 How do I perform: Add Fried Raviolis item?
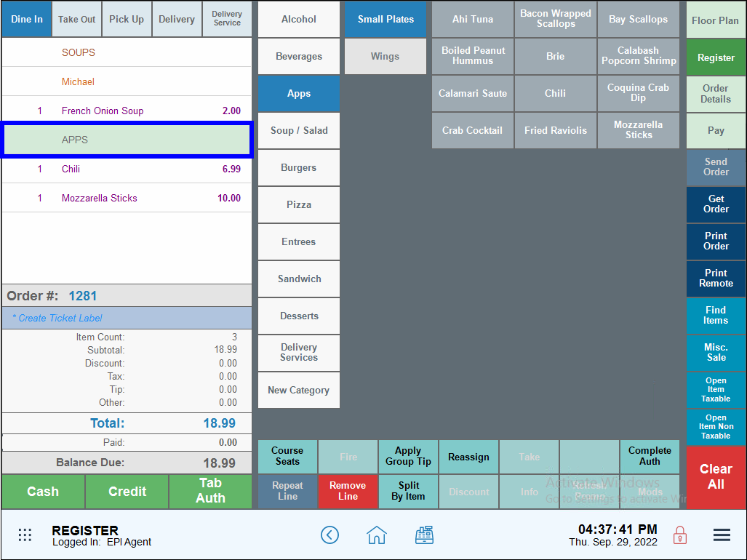(556, 130)
